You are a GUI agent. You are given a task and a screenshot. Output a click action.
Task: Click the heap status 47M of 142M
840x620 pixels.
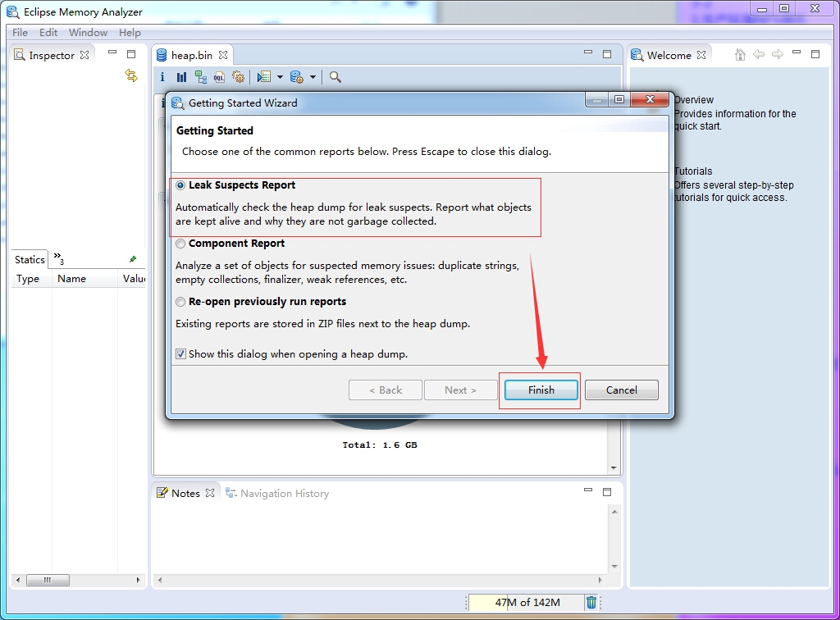click(527, 602)
